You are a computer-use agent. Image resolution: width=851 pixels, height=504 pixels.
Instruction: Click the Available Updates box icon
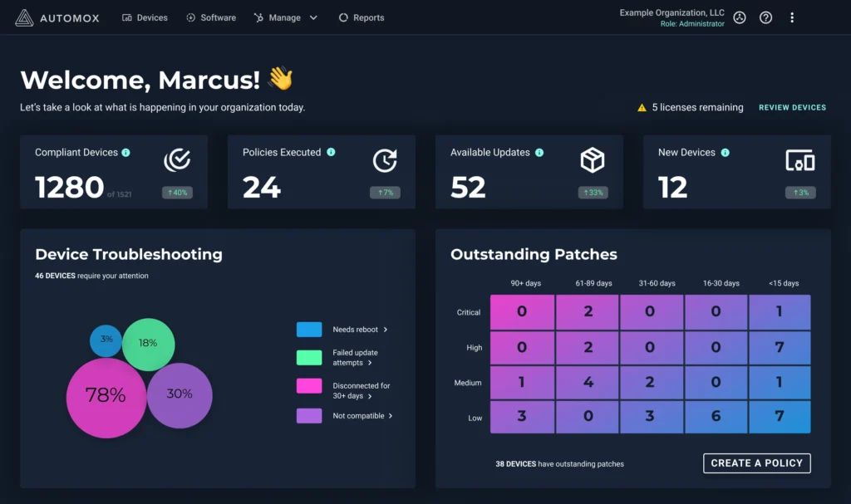tap(592, 160)
